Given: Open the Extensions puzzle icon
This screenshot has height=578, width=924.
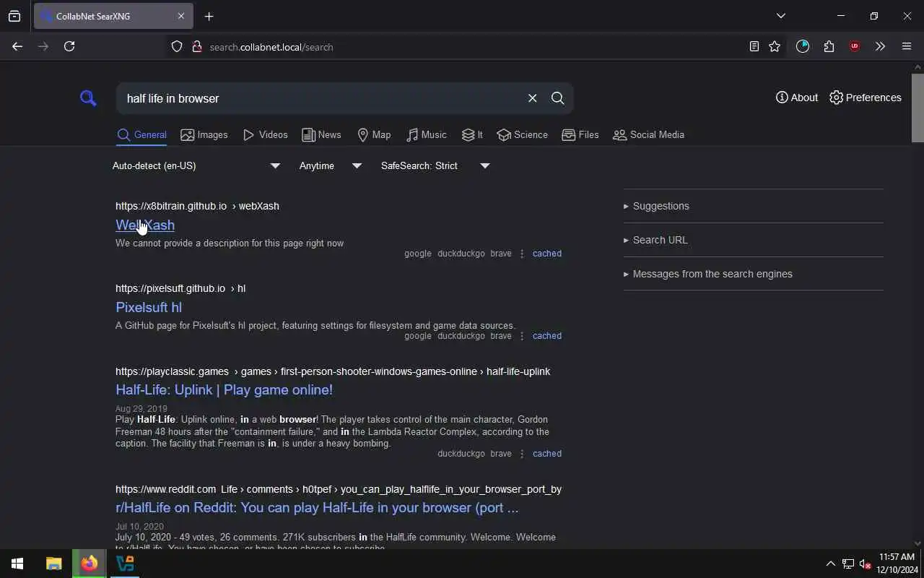Looking at the screenshot, I should click(x=829, y=46).
